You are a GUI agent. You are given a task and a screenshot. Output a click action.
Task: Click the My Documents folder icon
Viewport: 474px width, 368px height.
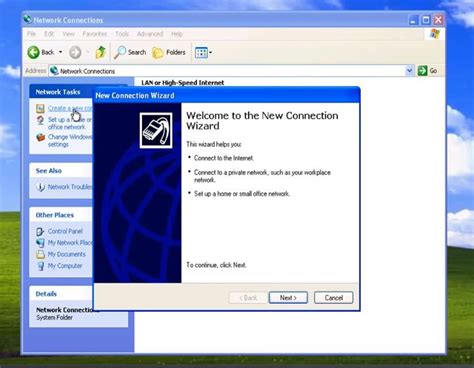coord(40,254)
